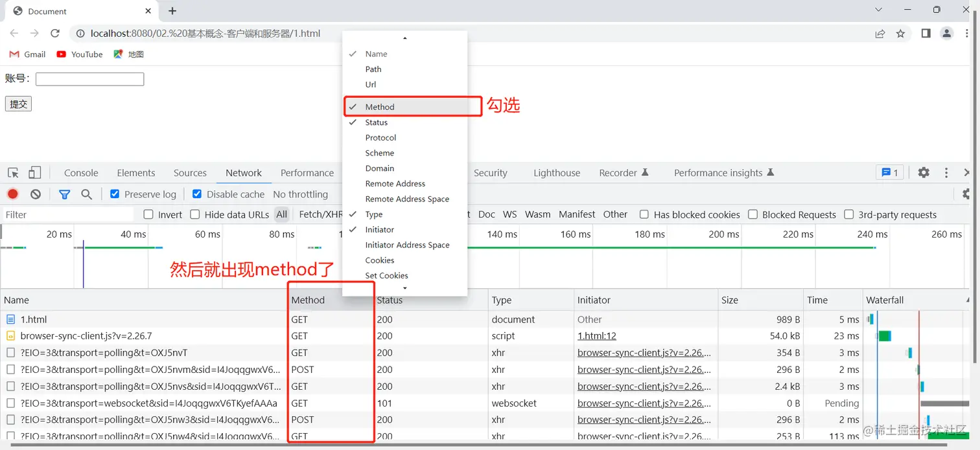The width and height of the screenshot is (980, 450).
Task: Open the network search magnifier icon
Action: point(86,194)
